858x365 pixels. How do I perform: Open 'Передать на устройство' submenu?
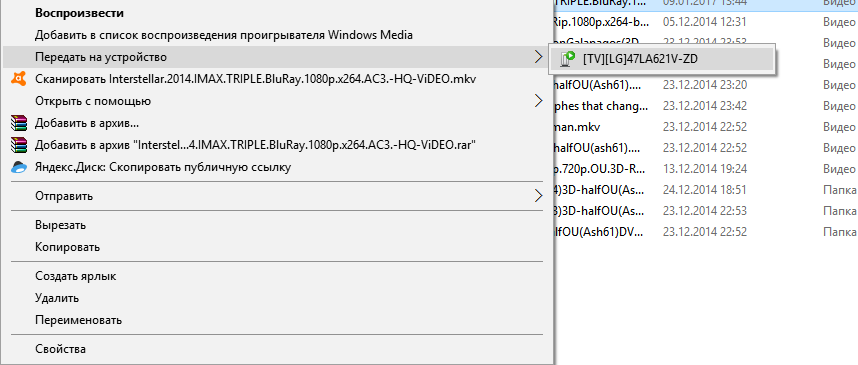pos(278,57)
